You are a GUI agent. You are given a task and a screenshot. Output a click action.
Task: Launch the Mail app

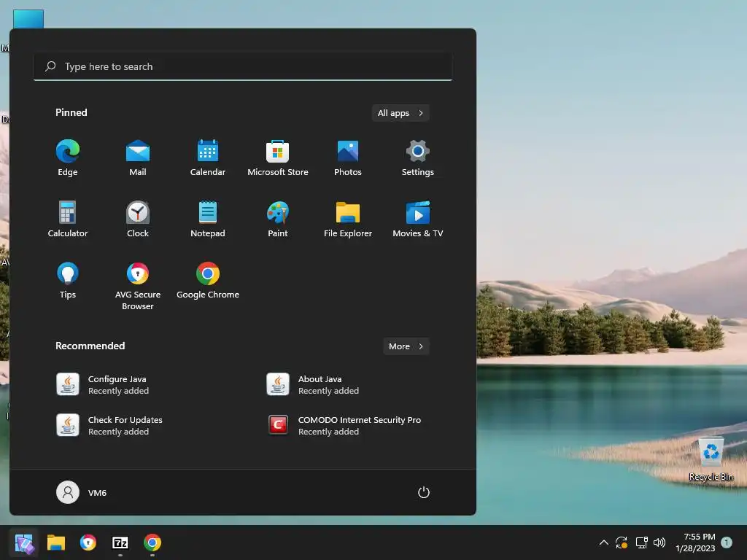138,158
